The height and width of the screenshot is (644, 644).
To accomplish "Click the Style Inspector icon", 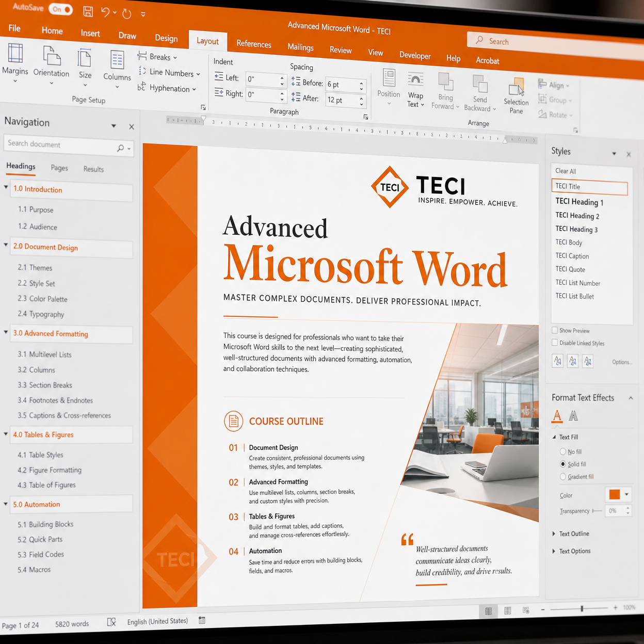I will click(573, 361).
